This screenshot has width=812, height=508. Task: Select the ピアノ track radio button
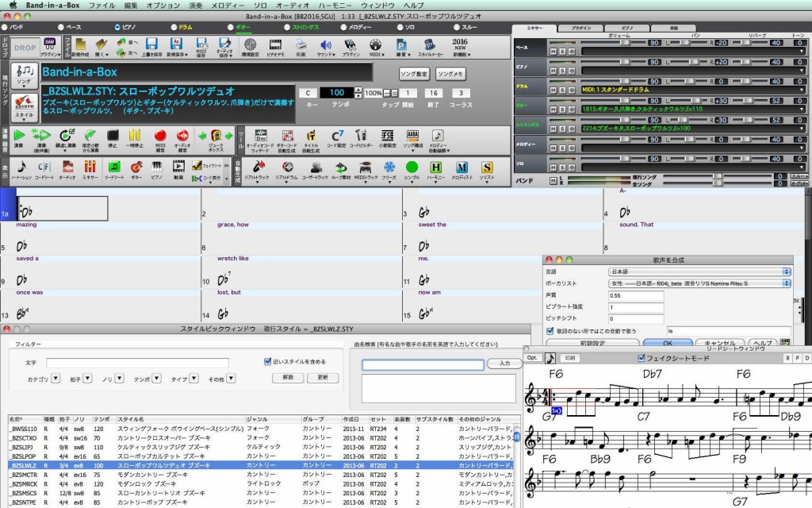(118, 27)
